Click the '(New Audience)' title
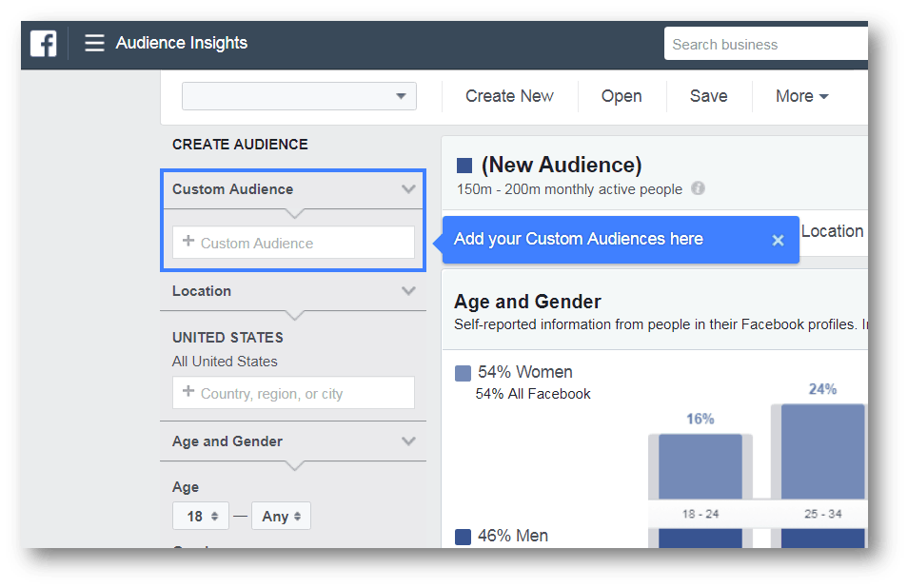The image size is (908, 588). click(562, 165)
